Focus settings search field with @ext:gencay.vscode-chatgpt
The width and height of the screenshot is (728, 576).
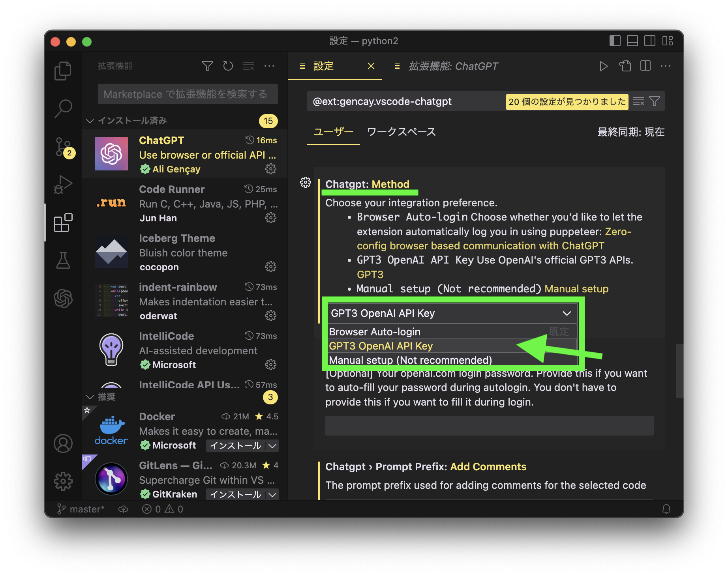(x=407, y=101)
